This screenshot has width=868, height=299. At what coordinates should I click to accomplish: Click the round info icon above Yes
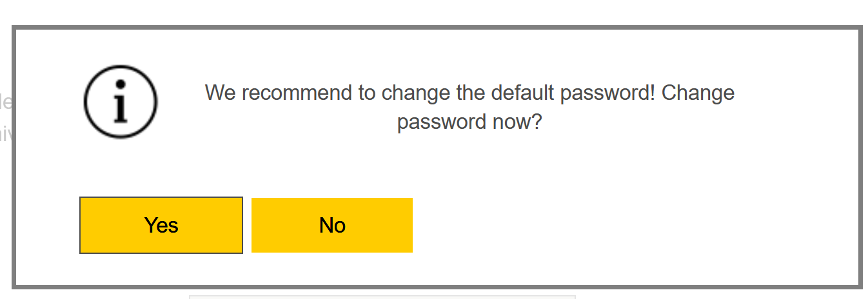[121, 102]
